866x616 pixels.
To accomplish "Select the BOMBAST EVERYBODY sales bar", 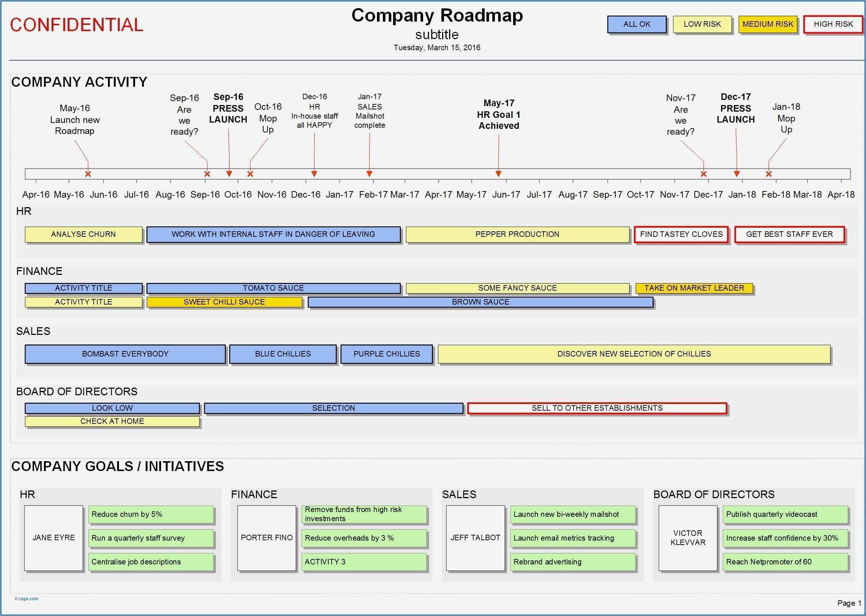I will (x=125, y=354).
